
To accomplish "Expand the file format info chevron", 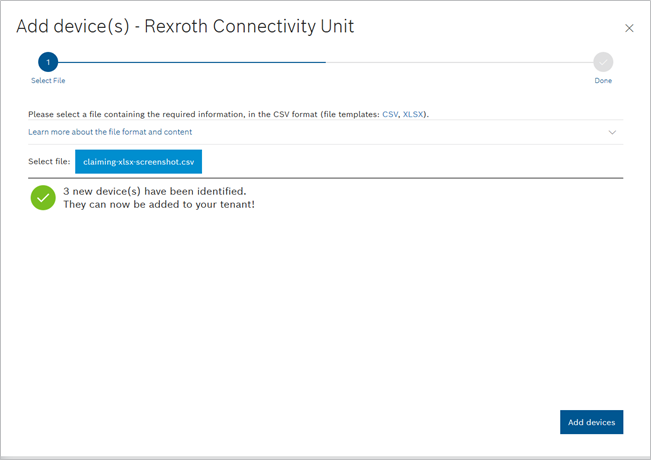I will pos(612,132).
